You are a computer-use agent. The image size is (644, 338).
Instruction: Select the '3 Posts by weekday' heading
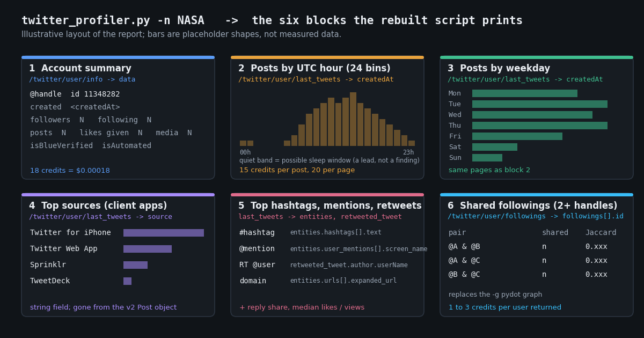[x=499, y=69]
